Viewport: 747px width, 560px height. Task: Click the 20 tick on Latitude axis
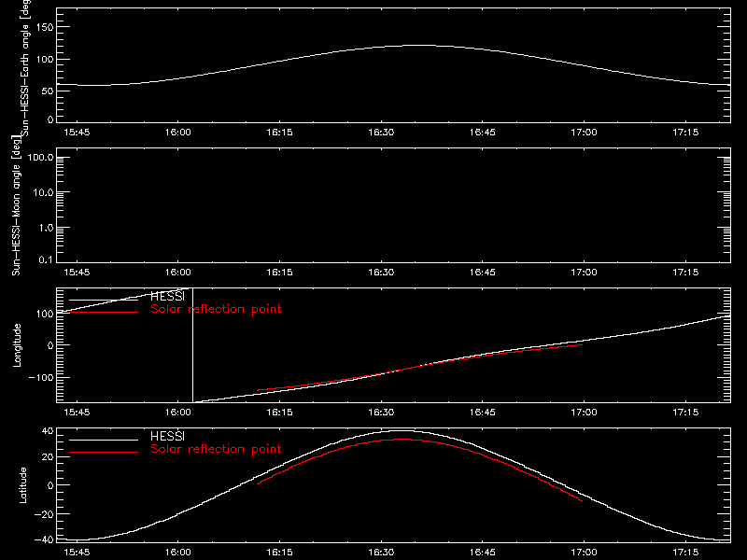48,457
